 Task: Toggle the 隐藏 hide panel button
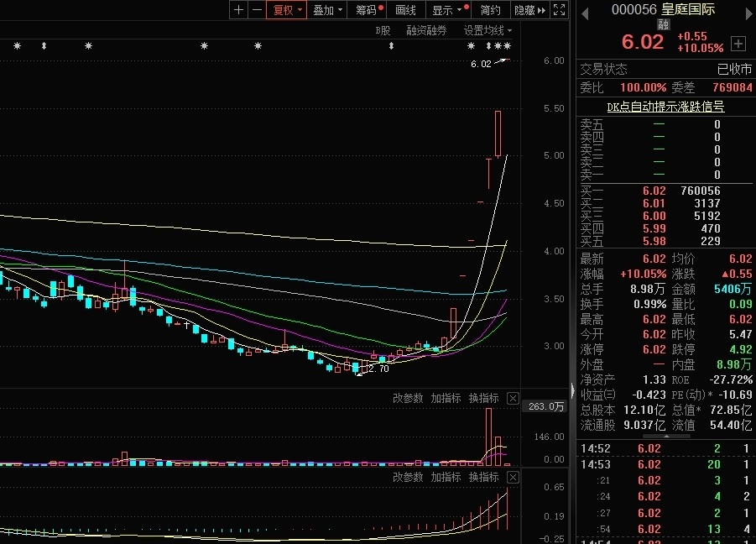[x=530, y=9]
